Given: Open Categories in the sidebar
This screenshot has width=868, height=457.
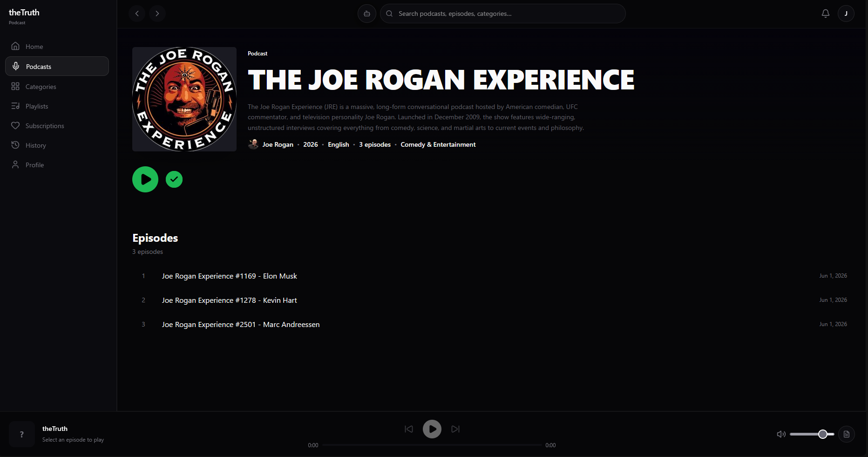Looking at the screenshot, I should point(57,87).
